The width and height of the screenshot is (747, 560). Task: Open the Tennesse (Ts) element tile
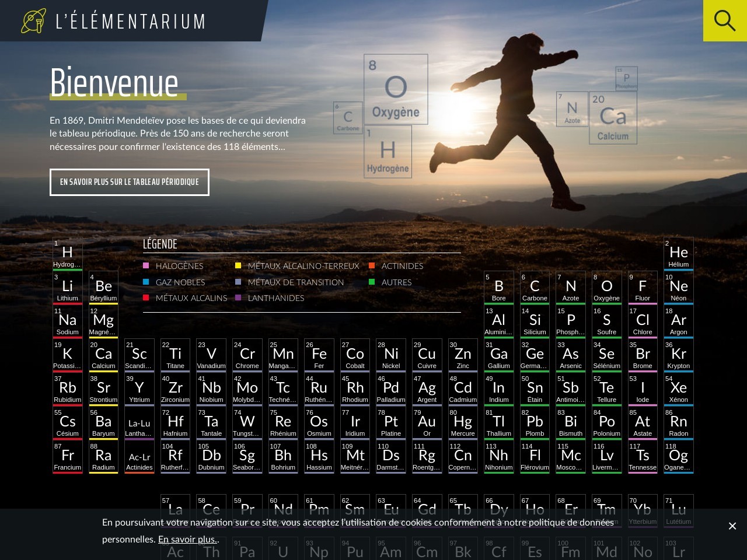tap(643, 457)
